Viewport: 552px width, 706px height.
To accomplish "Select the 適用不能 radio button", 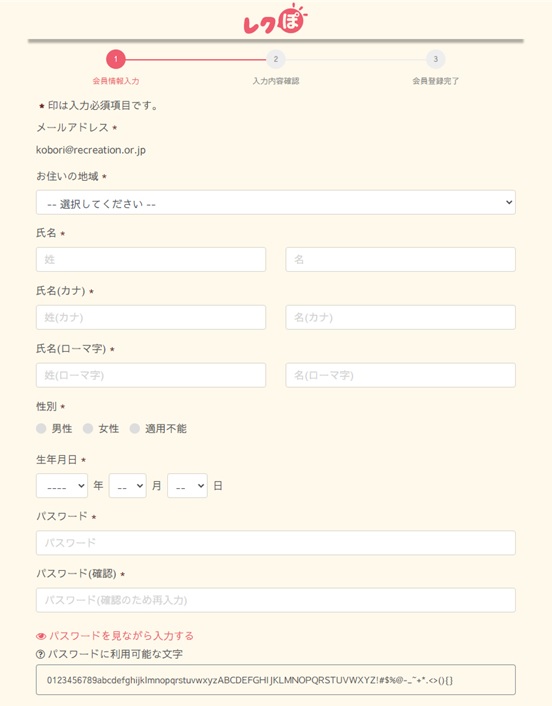I will click(x=135, y=428).
